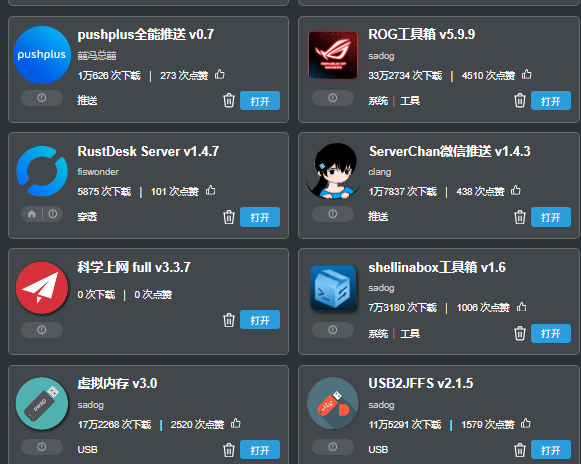Click the info pill under pushplus logo
Image resolution: width=581 pixels, height=464 pixels.
[42, 98]
